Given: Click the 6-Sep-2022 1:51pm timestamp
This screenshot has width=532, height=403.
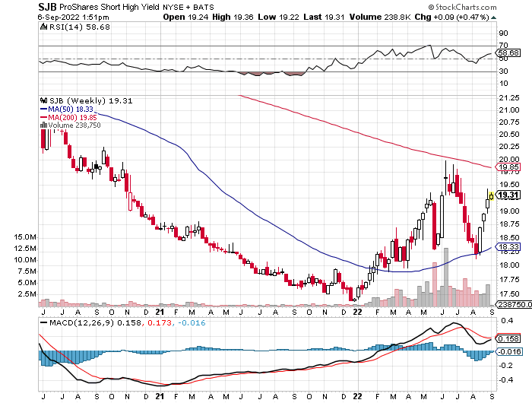Looking at the screenshot, I should [x=73, y=17].
